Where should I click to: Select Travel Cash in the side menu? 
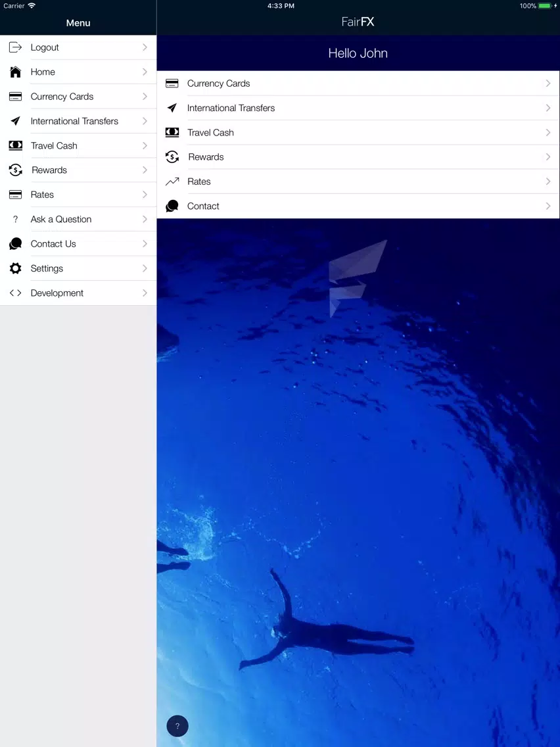[x=78, y=145]
